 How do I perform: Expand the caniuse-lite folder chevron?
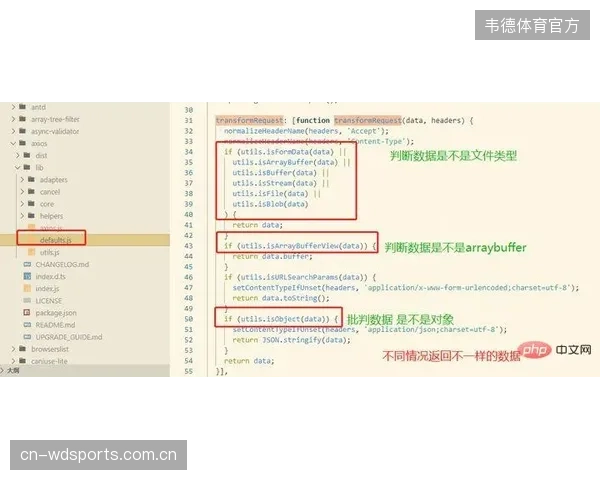pyautogui.click(x=13, y=361)
